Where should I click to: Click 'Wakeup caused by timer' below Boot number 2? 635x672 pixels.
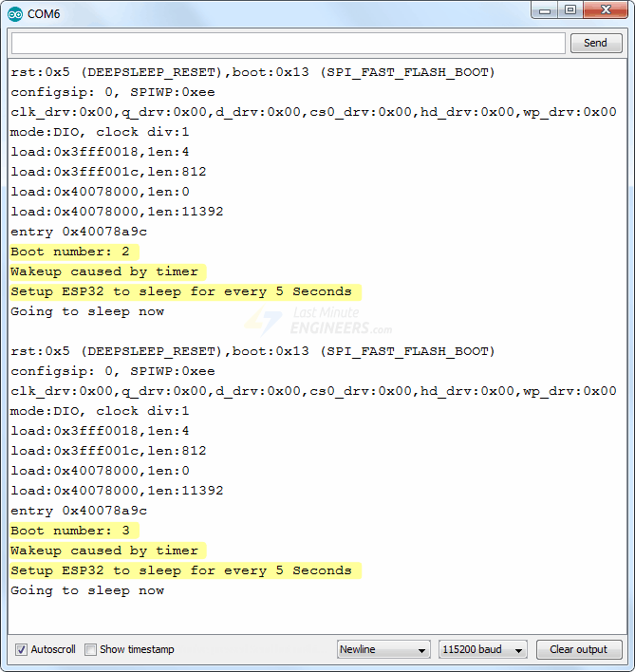(x=105, y=271)
